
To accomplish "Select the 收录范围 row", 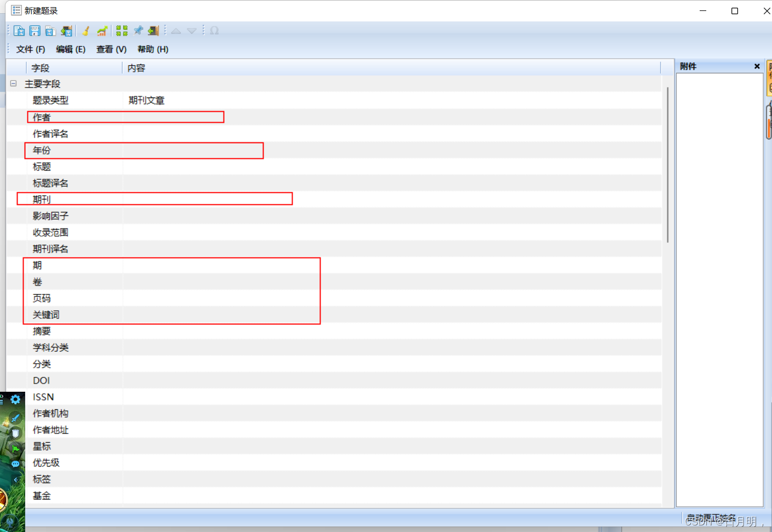I will click(x=334, y=232).
